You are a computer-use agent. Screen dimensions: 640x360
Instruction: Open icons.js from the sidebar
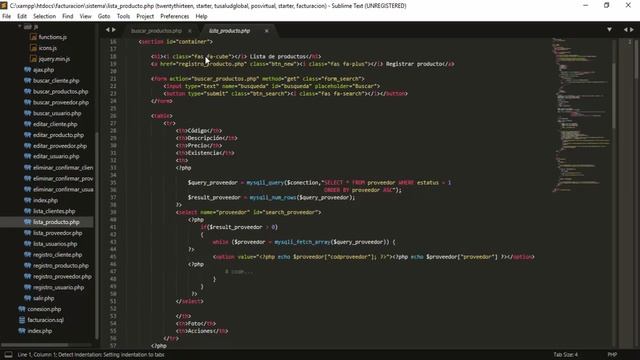(x=48, y=48)
